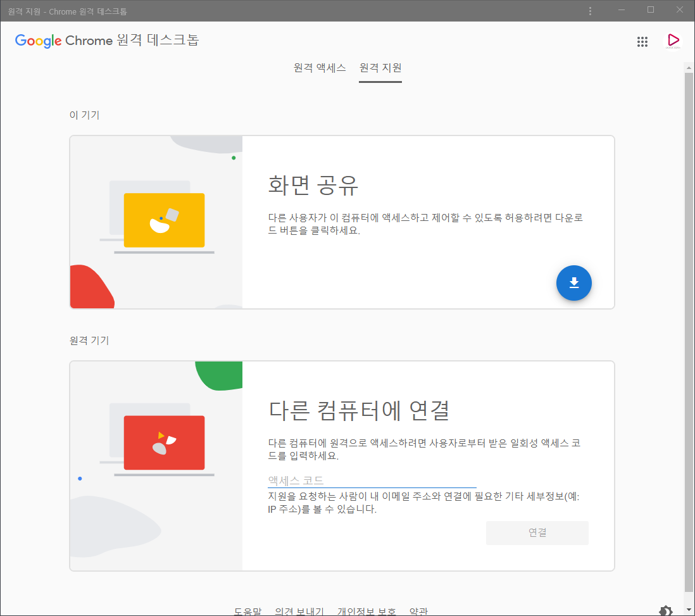Click the 원격 기기 section label
695x616 pixels.
tap(89, 341)
